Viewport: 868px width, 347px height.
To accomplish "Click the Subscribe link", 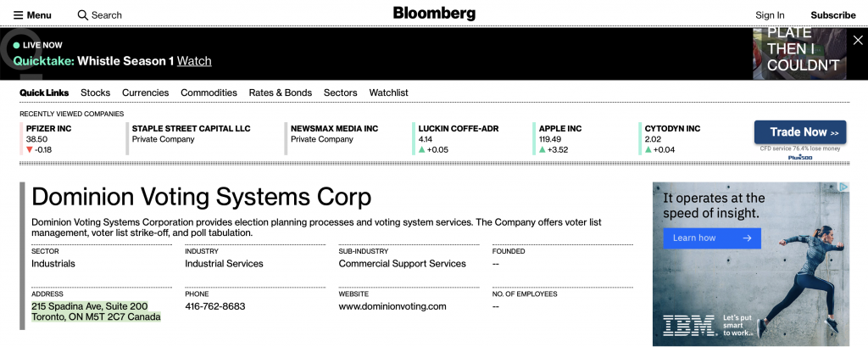I will pos(833,15).
